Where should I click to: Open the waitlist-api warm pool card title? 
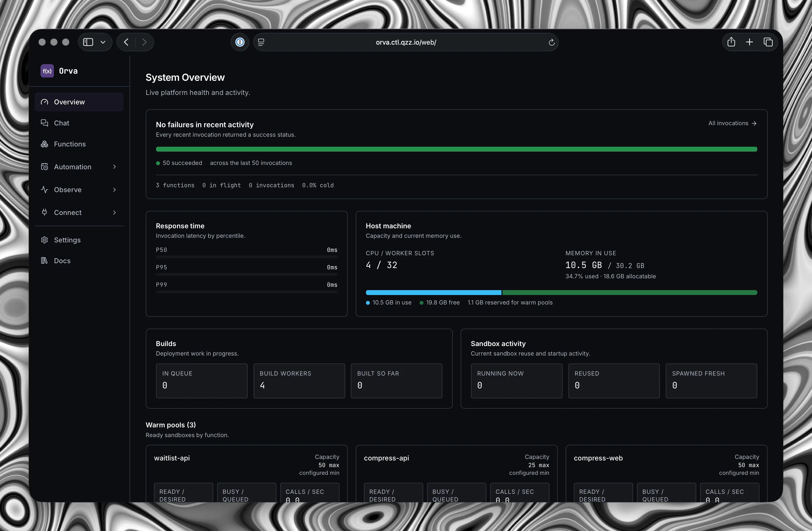(x=172, y=458)
